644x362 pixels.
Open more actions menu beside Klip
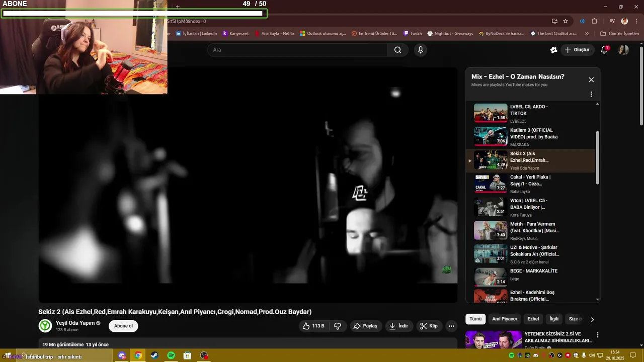[x=451, y=326]
